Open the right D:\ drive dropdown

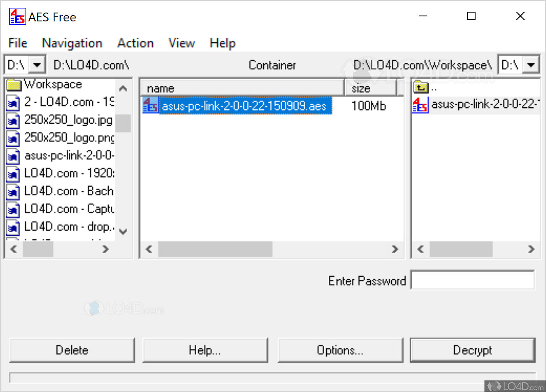pyautogui.click(x=531, y=65)
